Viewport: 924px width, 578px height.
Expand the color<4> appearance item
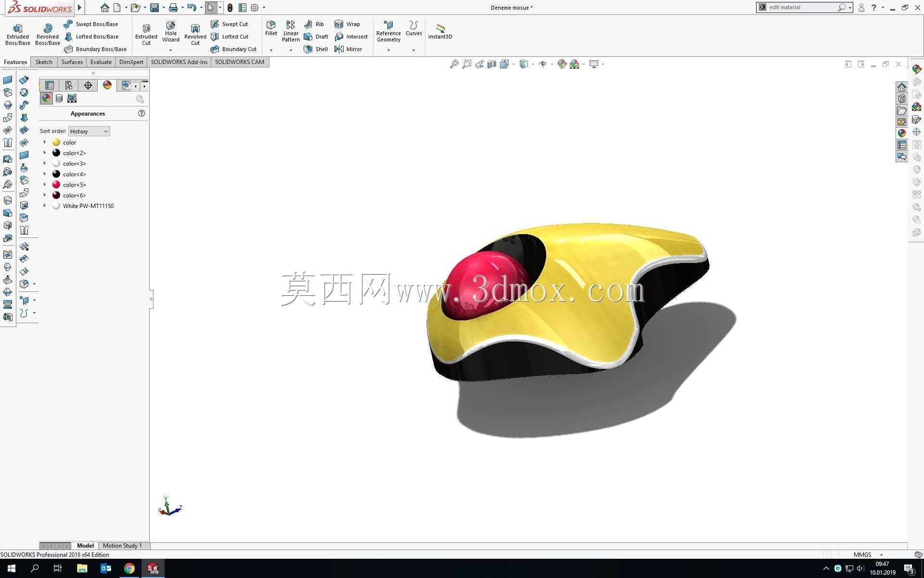[45, 174]
